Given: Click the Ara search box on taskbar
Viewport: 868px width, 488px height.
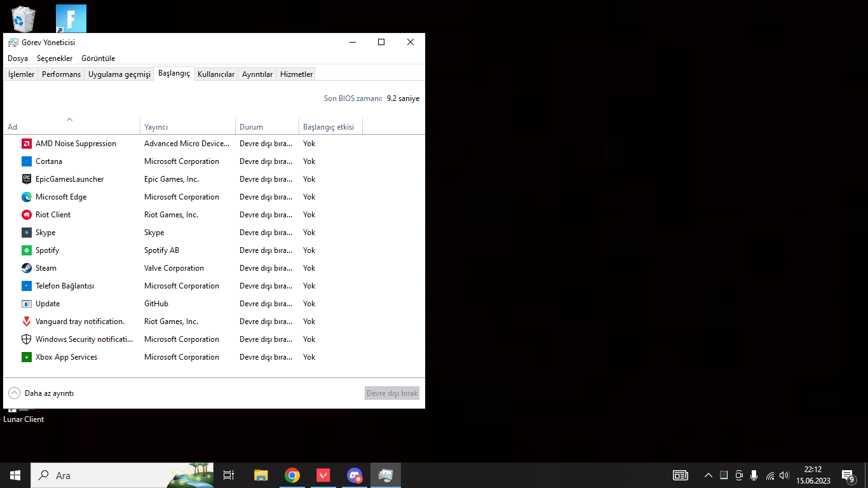Looking at the screenshot, I should 122,475.
